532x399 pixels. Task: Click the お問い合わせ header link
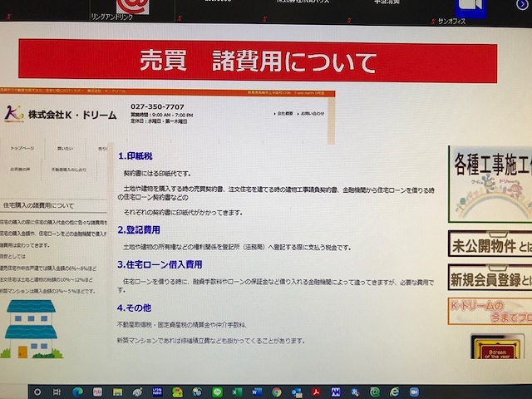313,112
